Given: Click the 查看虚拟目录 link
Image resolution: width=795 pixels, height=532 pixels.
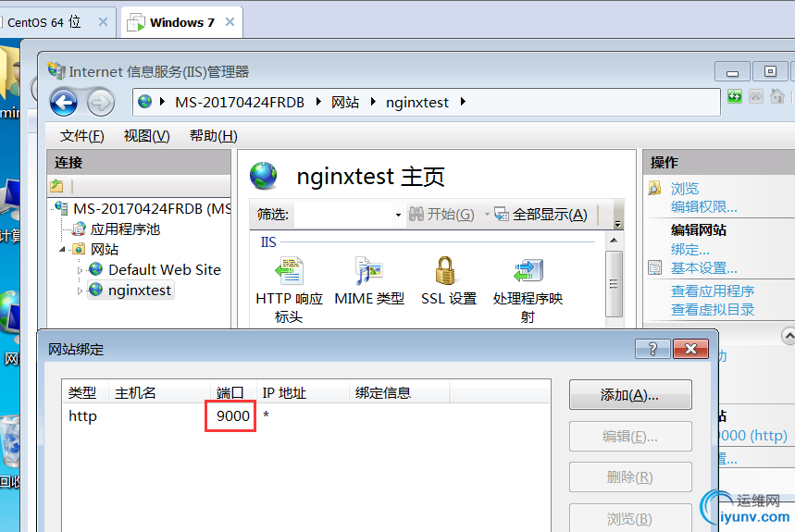Looking at the screenshot, I should point(713,309).
